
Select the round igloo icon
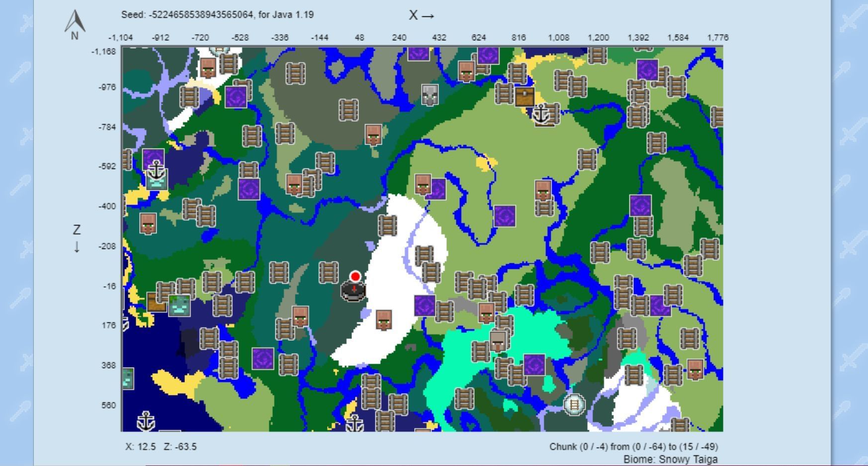(574, 405)
